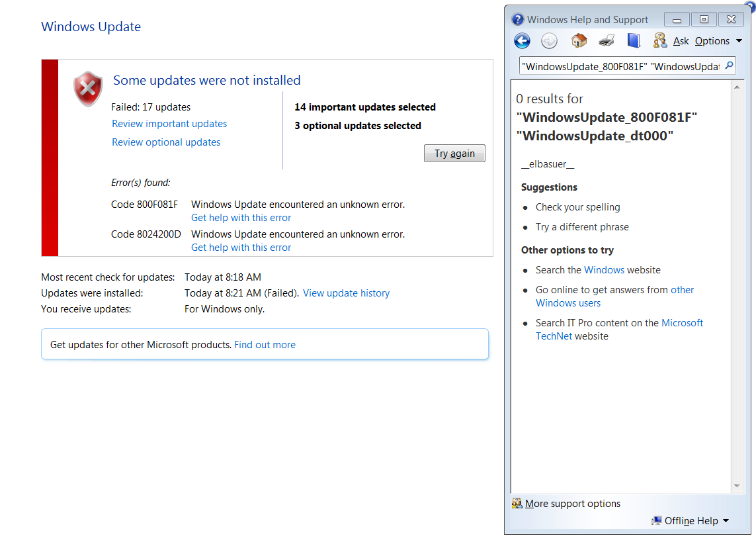This screenshot has height=556, width=756.
Task: Click the Ask menu item
Action: [681, 41]
